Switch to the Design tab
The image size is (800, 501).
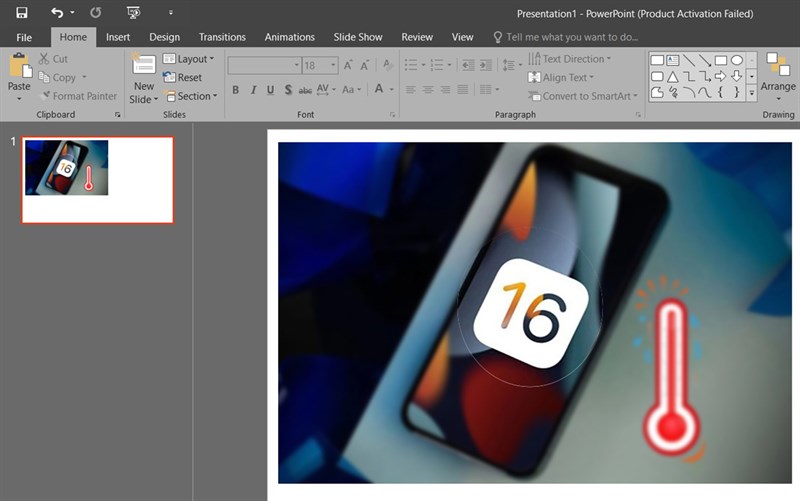(x=164, y=37)
